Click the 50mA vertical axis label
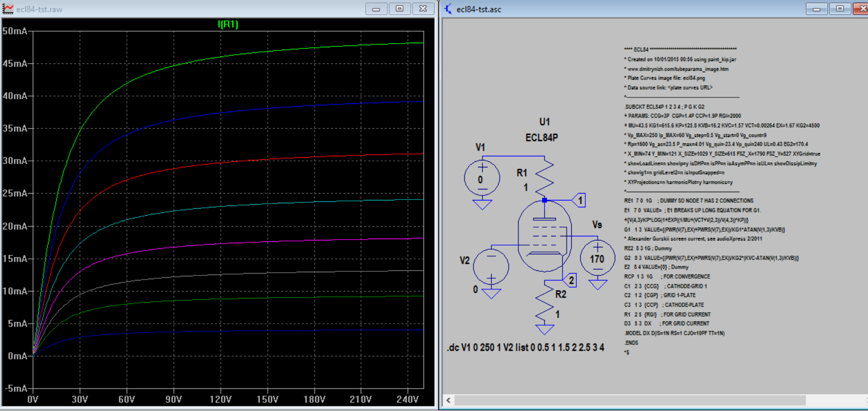The width and height of the screenshot is (868, 411). coord(15,31)
